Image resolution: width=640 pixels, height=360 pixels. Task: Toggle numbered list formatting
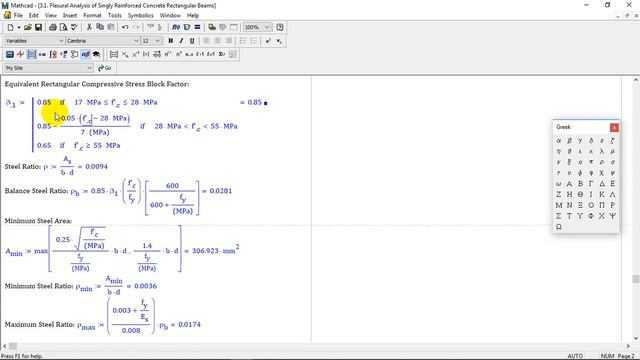click(254, 41)
